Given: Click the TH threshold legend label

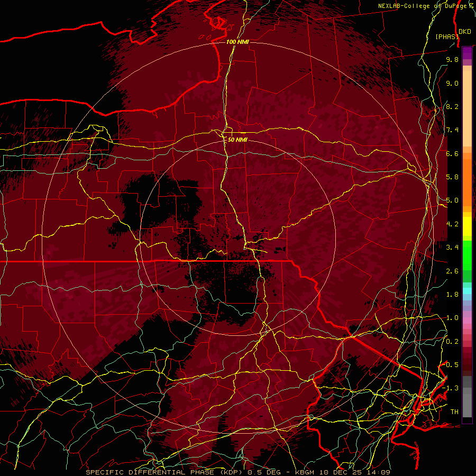Looking at the screenshot, I should point(454,412).
